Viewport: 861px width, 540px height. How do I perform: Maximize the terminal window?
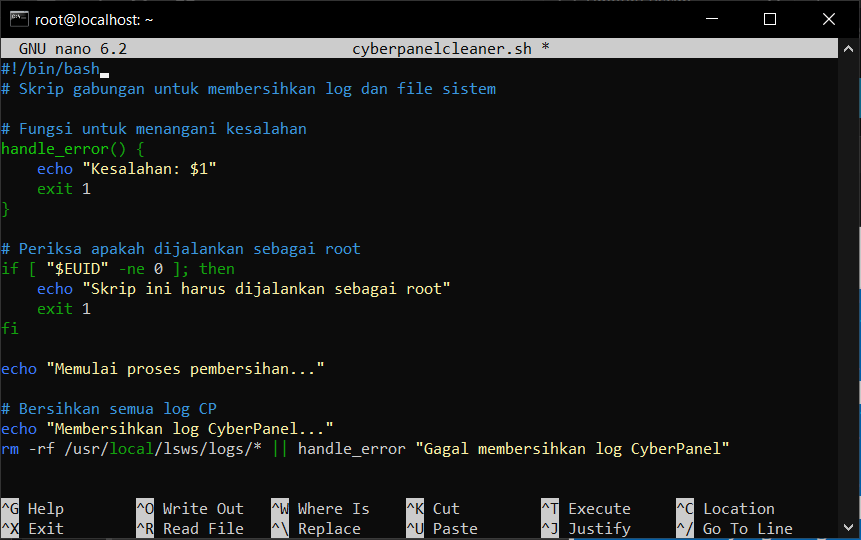click(769, 19)
